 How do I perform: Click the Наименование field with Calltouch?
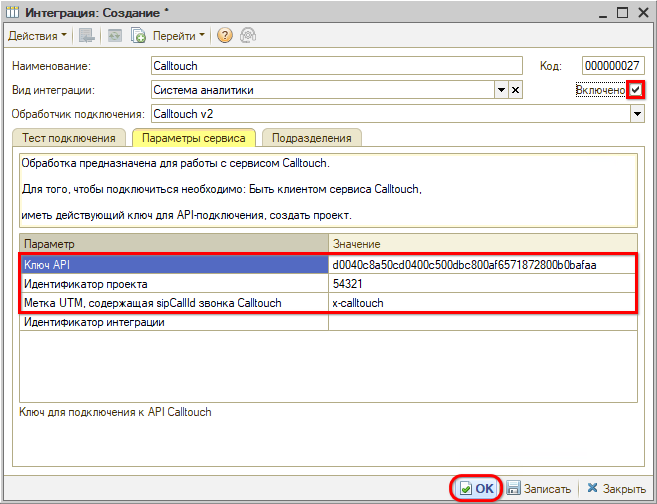pos(336,66)
